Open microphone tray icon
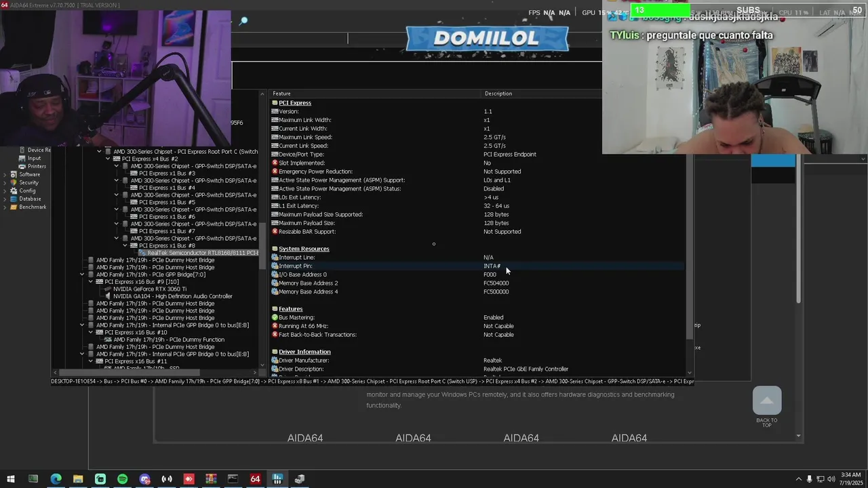Viewport: 868px width, 488px height. tap(809, 479)
